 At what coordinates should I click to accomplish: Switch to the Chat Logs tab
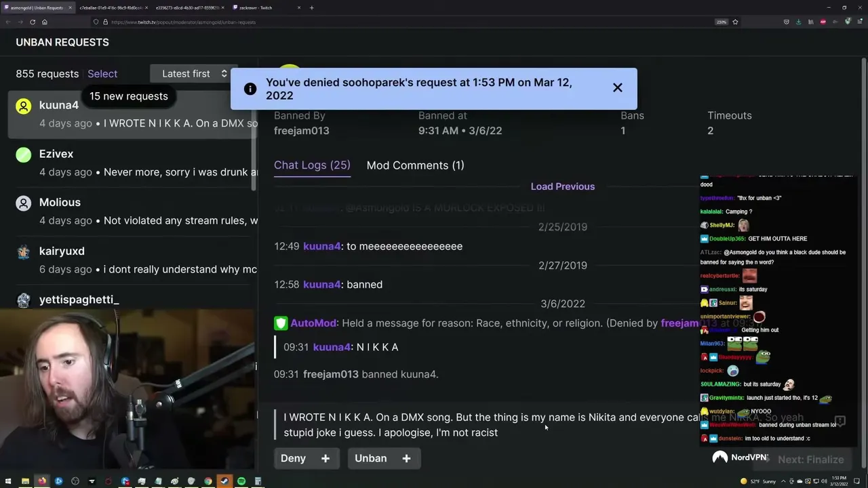[312, 165]
